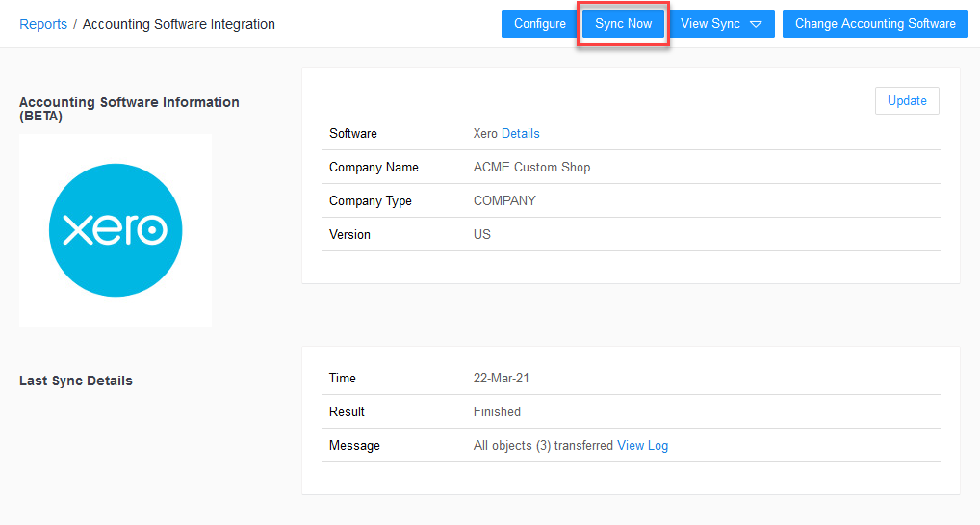Viewport: 980px width, 525px height.
Task: Click the Message row label
Action: click(x=354, y=446)
